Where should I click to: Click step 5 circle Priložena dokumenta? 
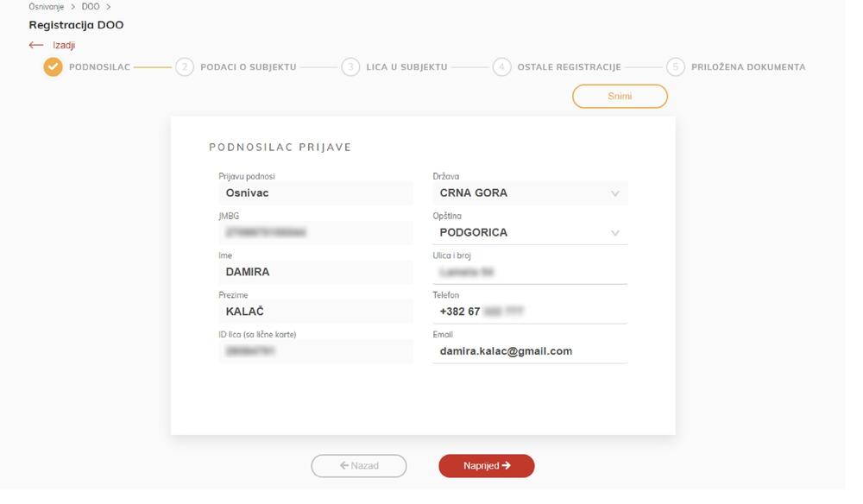point(676,67)
